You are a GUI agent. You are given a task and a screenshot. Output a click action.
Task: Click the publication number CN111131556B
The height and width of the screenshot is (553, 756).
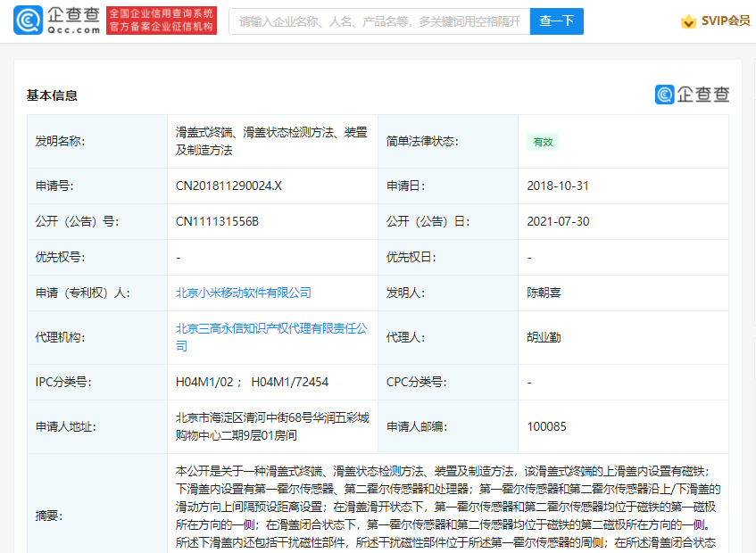point(217,221)
